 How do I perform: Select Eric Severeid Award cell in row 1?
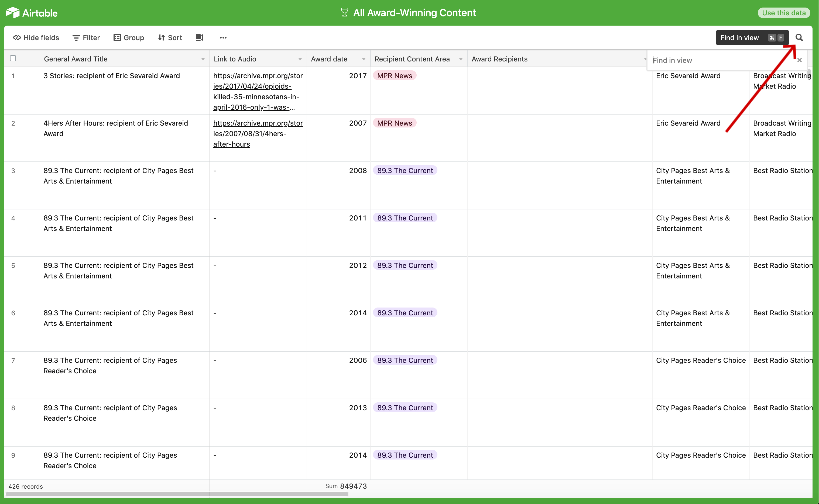701,91
